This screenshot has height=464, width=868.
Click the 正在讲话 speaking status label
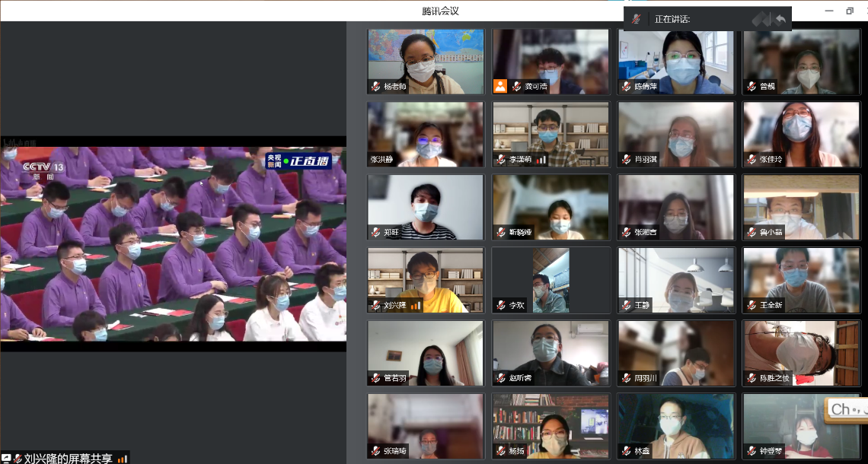[x=672, y=19]
